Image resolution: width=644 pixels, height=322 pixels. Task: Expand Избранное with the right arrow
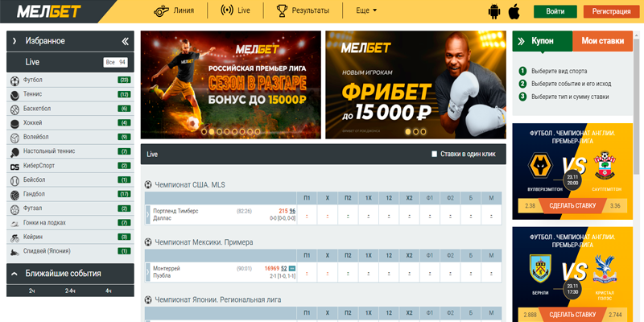coord(14,41)
